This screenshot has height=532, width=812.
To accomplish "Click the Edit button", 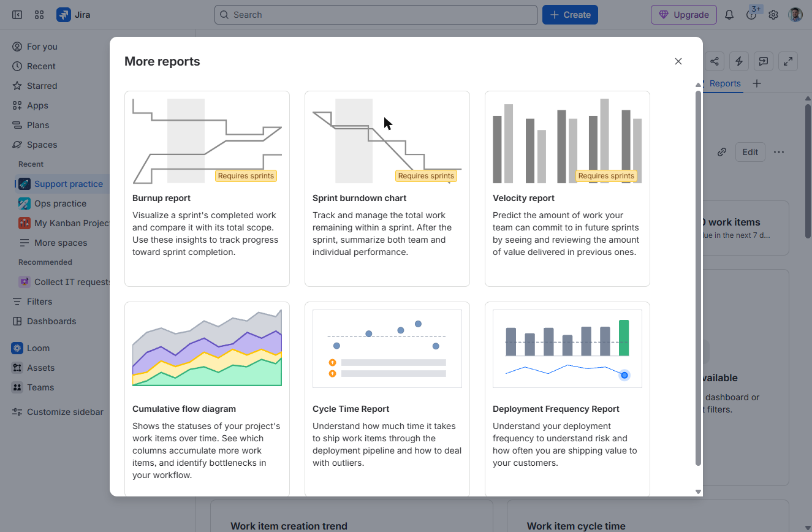I will [750, 152].
